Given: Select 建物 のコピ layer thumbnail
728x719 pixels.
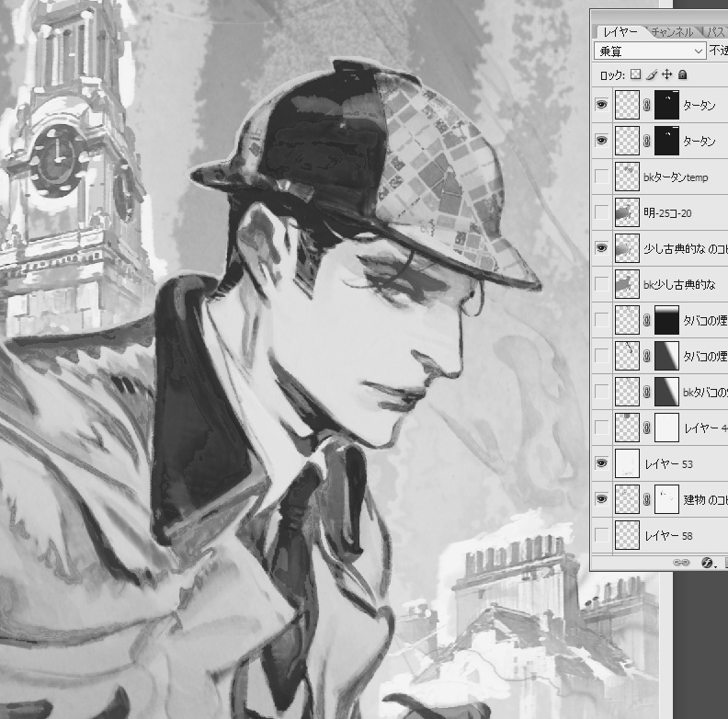Looking at the screenshot, I should 627,499.
